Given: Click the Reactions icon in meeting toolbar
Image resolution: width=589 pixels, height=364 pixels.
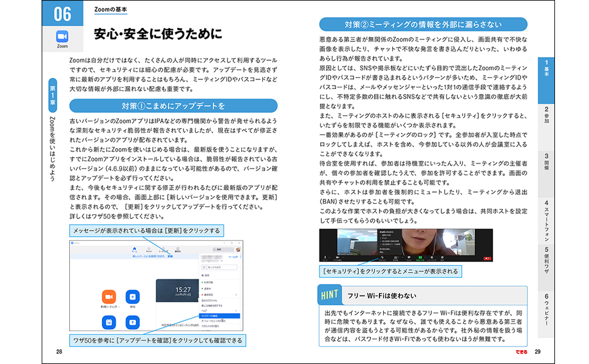Looking at the screenshot, I should click(x=442, y=257).
